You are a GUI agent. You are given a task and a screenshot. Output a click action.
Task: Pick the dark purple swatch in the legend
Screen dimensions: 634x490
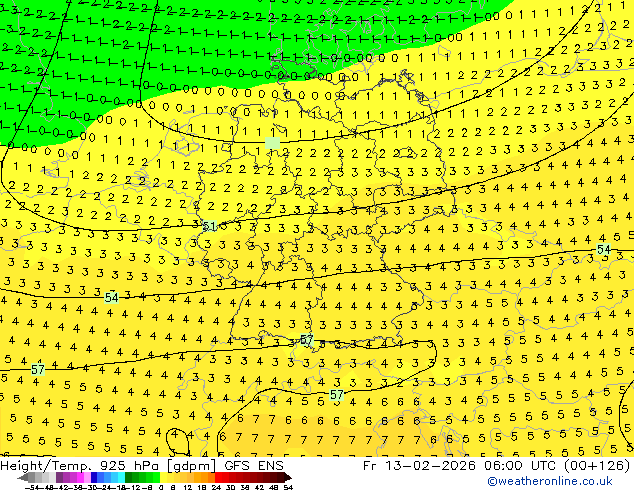59,477
